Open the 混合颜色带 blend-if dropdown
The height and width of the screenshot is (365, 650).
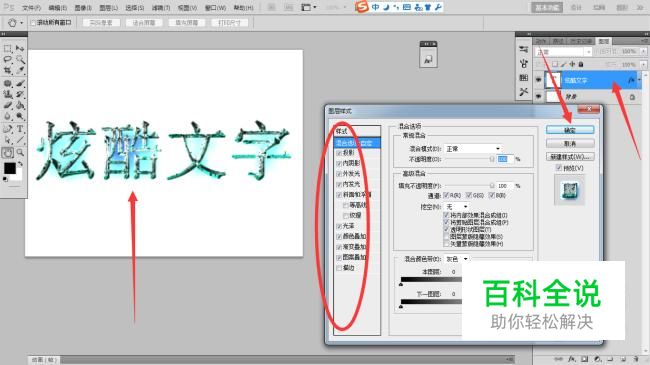[457, 259]
